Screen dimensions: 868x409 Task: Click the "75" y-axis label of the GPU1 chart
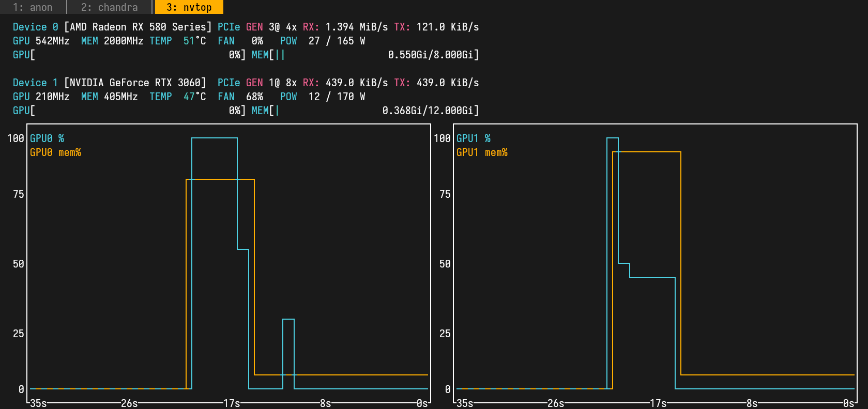click(x=445, y=194)
